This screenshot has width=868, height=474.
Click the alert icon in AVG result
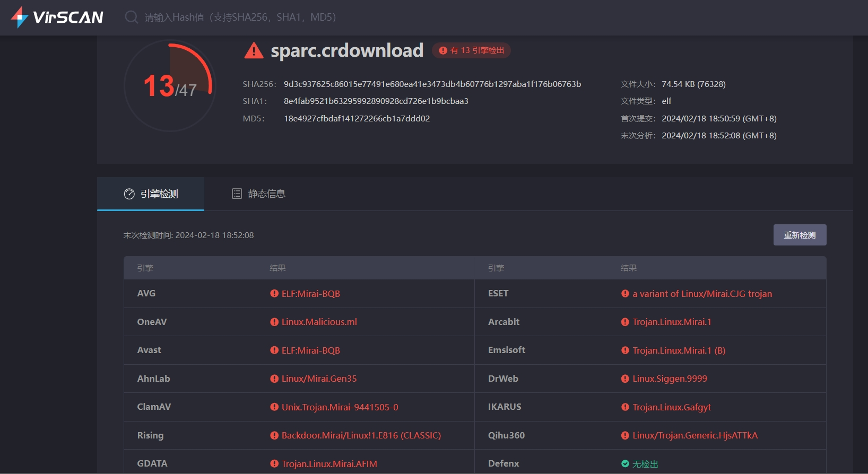tap(274, 293)
